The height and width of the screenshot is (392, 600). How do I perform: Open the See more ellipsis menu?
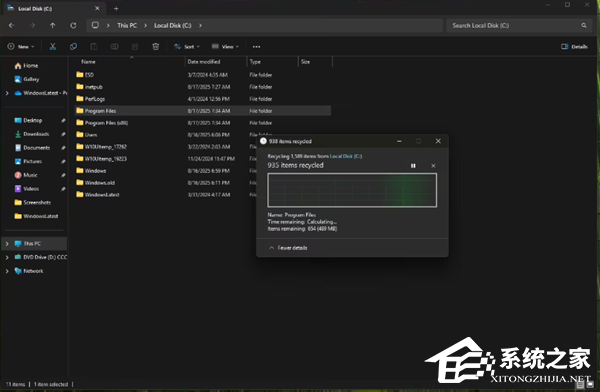[x=256, y=47]
